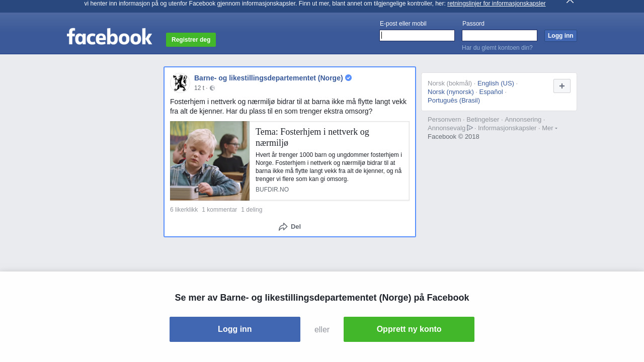Click the plus icon to add language
The height and width of the screenshot is (362, 644).
562,86
